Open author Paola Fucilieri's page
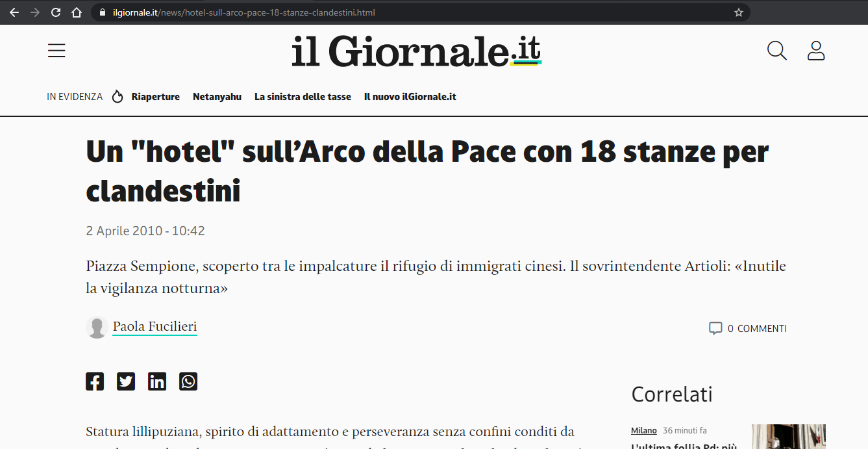The height and width of the screenshot is (449, 868). coord(155,327)
